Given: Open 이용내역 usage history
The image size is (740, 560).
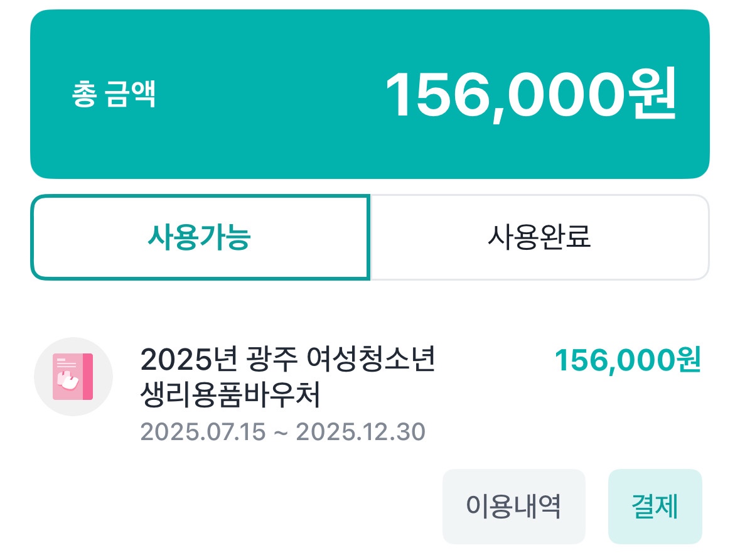Looking at the screenshot, I should point(513,506).
